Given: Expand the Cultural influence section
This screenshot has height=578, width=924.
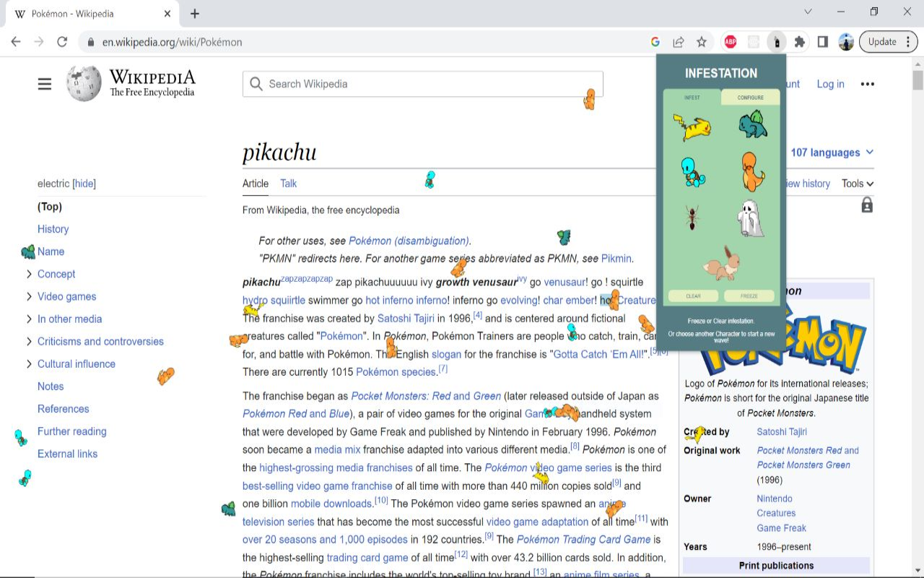Looking at the screenshot, I should [x=29, y=363].
